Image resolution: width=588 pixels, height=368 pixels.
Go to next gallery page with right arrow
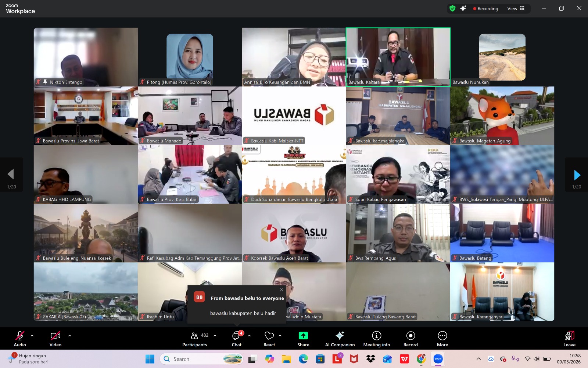(x=577, y=175)
